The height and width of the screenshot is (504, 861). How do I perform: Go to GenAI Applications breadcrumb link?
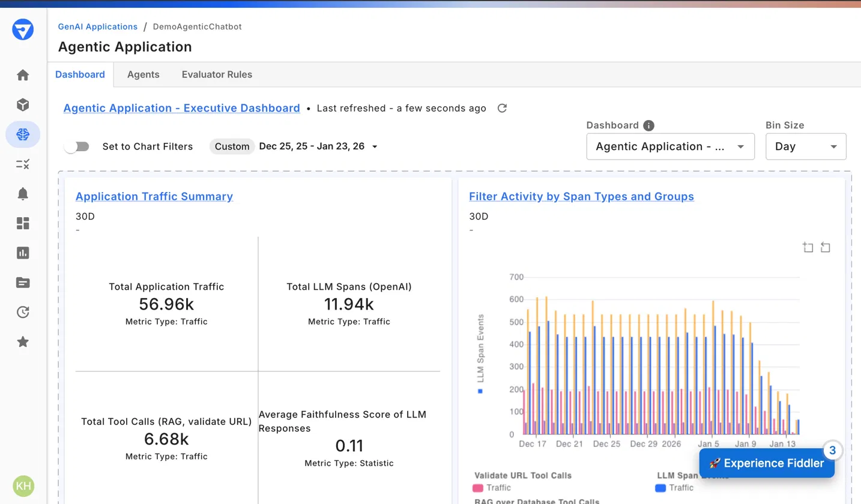97,27
